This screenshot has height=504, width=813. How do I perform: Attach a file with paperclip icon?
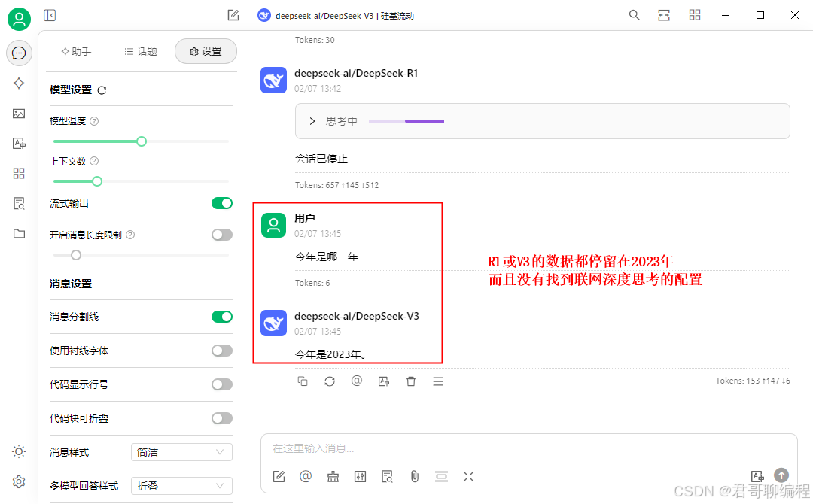[414, 477]
